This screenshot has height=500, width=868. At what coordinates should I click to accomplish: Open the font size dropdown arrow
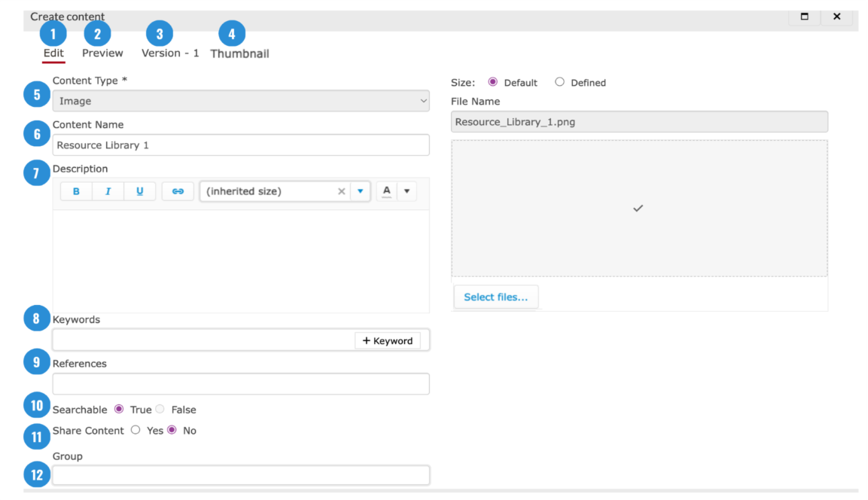coord(361,191)
